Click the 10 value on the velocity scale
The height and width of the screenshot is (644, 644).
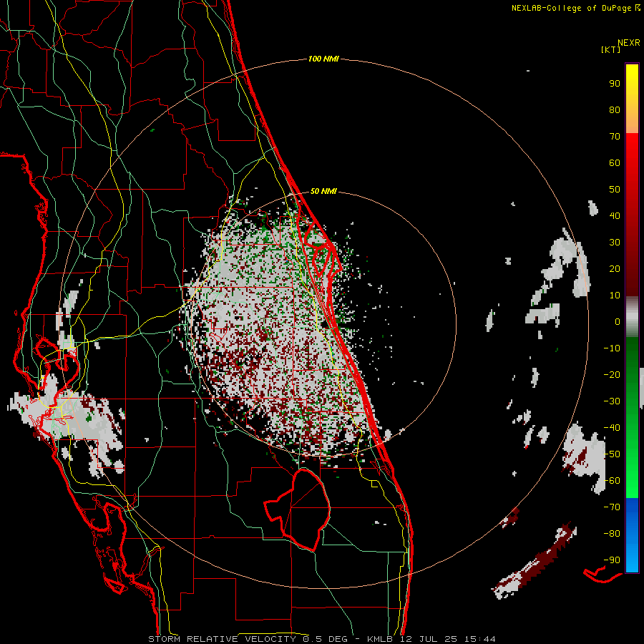(615, 296)
